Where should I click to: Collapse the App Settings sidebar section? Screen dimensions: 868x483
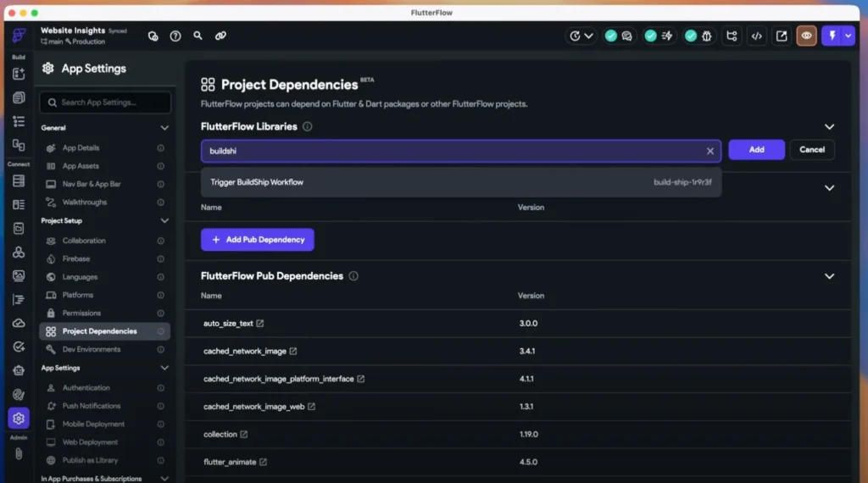pos(164,368)
